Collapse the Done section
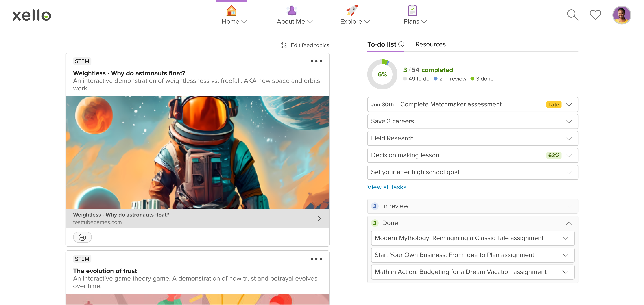The width and height of the screenshot is (644, 305). pos(569,223)
